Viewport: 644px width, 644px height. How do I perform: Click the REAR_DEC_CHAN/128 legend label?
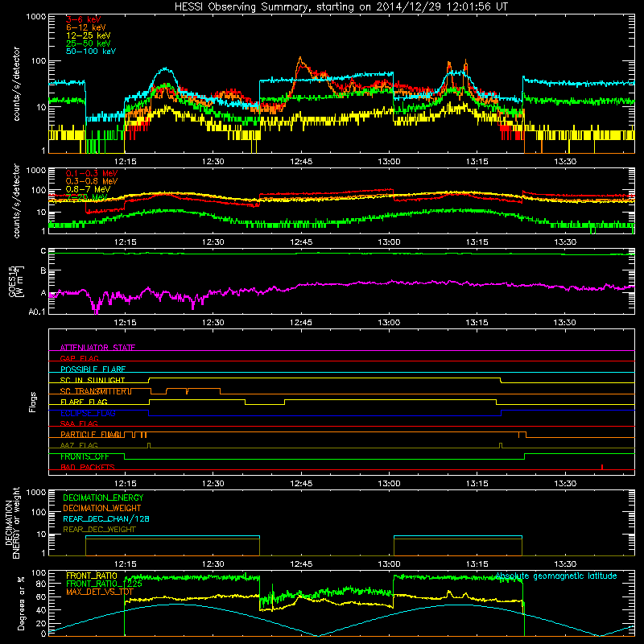click(106, 518)
